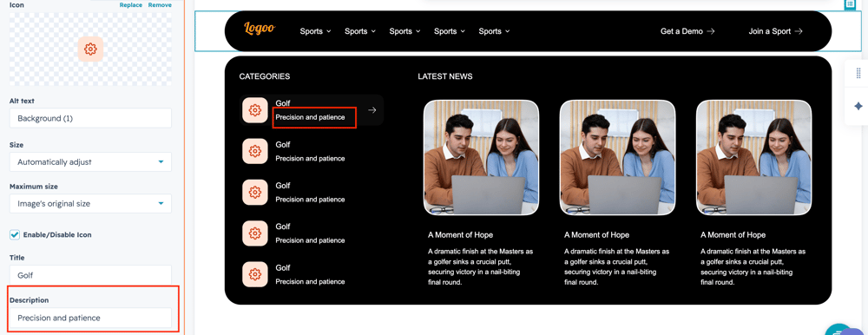Click the sparkle AI assistant icon
The height and width of the screenshot is (335, 868).
pyautogui.click(x=858, y=106)
